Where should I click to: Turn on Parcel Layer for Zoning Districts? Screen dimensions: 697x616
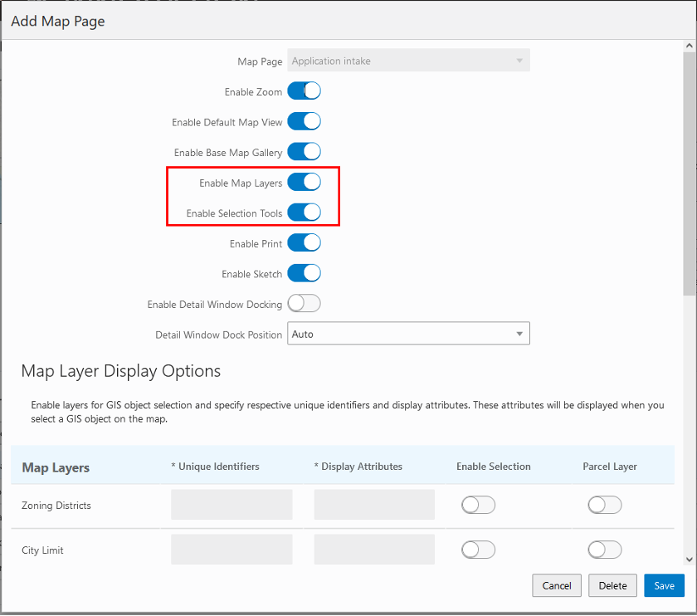point(605,505)
